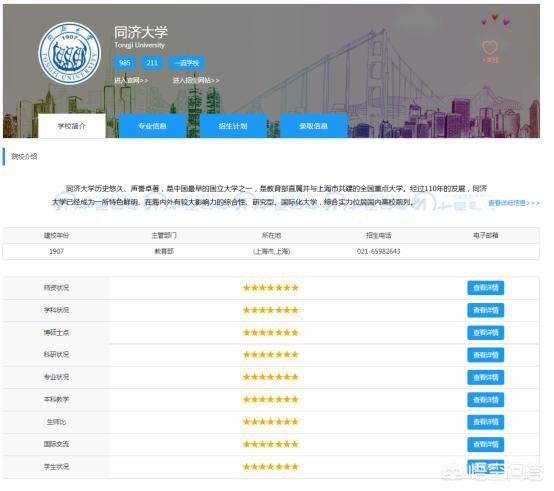Image resolution: width=554 pixels, height=491 pixels.
Task: Click the 专业状况 row label
Action: [x=57, y=377]
